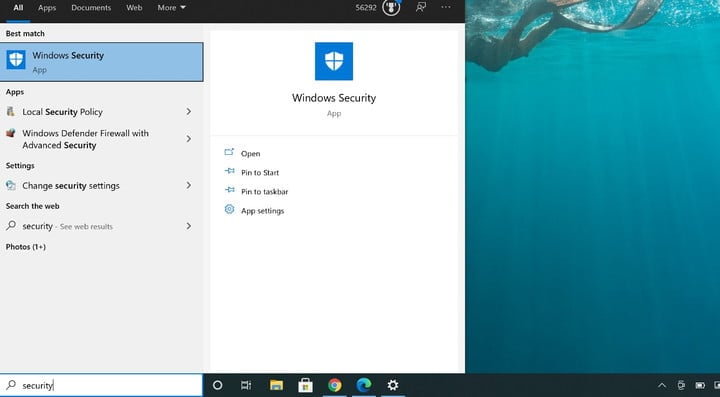Screen dimensions: 720x397
Task: Click the search box magnifier icon
Action: [x=11, y=385]
